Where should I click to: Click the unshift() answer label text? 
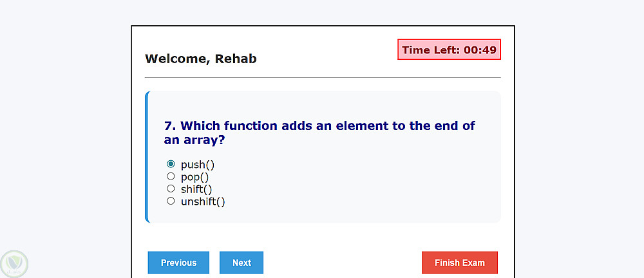(203, 201)
